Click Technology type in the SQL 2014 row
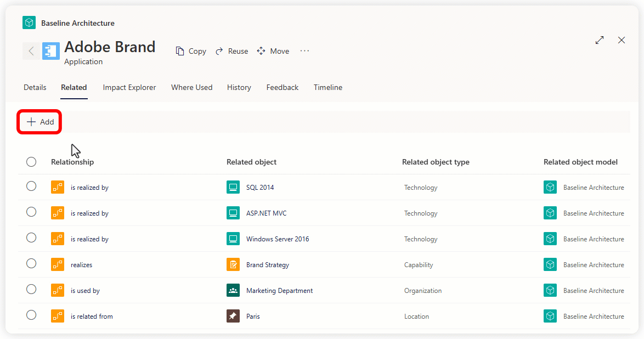Image resolution: width=644 pixels, height=339 pixels. 421,188
